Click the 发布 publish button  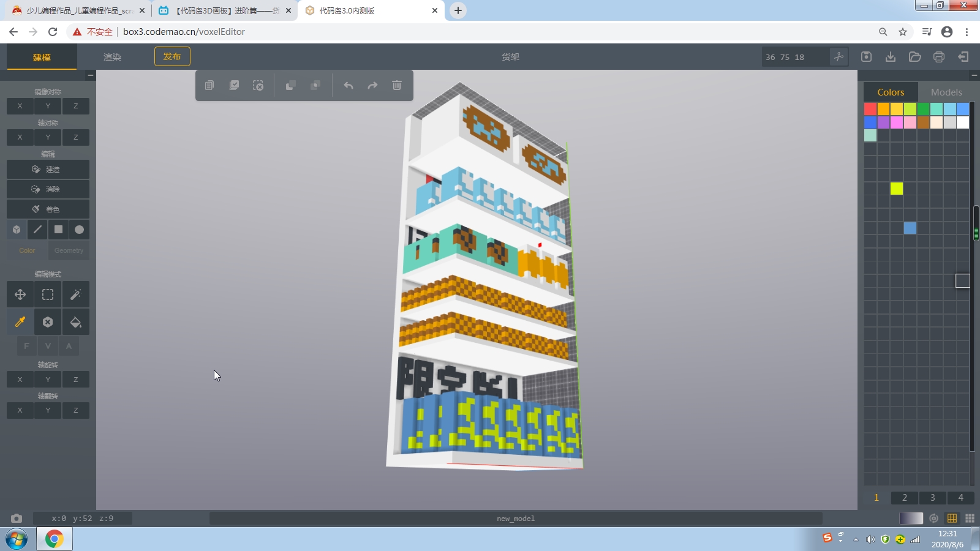(x=172, y=56)
